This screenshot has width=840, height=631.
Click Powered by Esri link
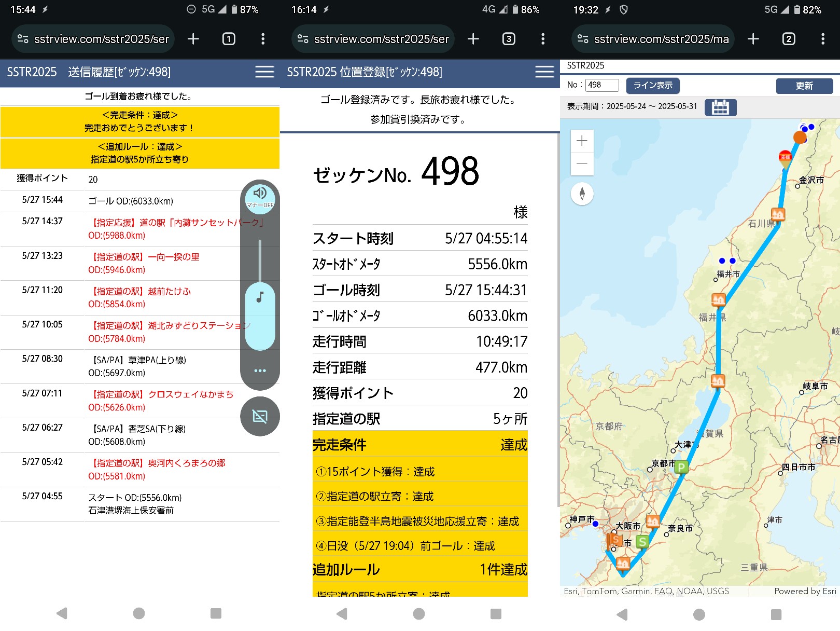coord(805,591)
